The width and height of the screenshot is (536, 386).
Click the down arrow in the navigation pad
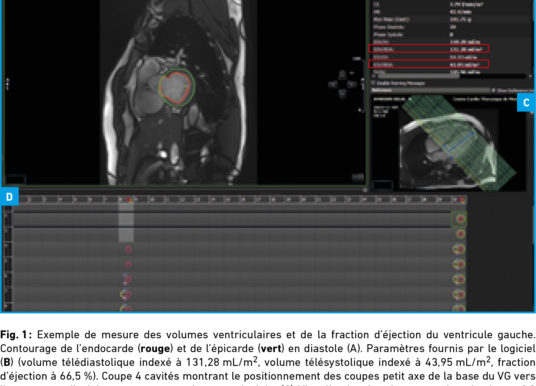coord(342,93)
